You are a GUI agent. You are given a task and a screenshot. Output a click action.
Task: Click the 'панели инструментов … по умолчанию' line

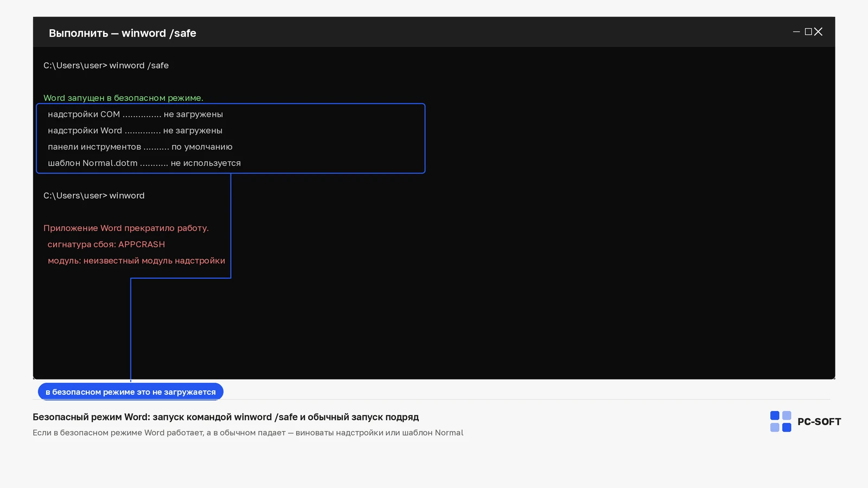click(140, 147)
